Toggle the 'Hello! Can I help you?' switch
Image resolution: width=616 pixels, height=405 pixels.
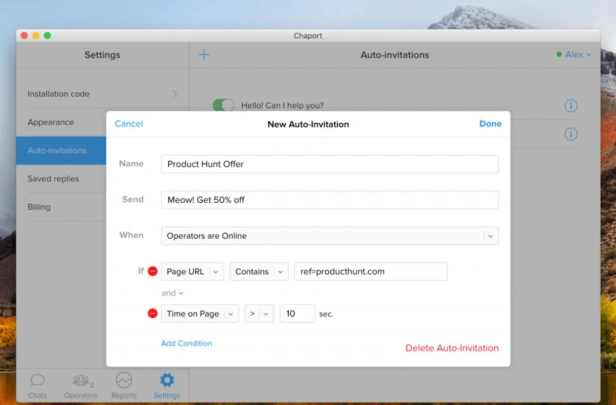pos(223,105)
